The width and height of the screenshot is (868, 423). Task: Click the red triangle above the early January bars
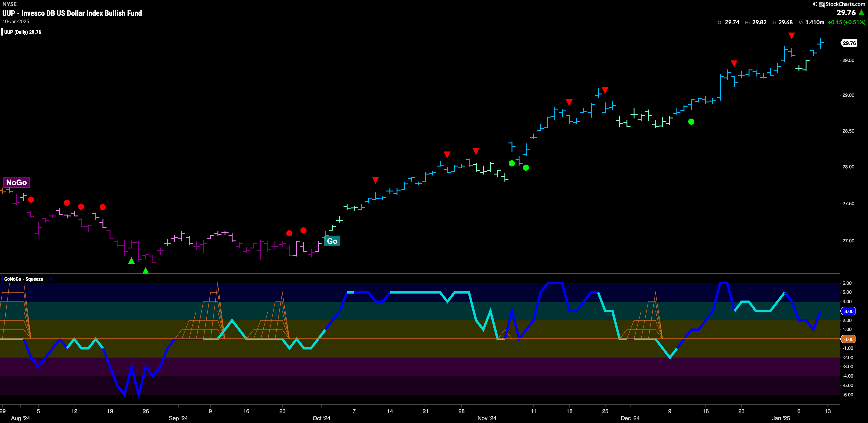click(791, 36)
